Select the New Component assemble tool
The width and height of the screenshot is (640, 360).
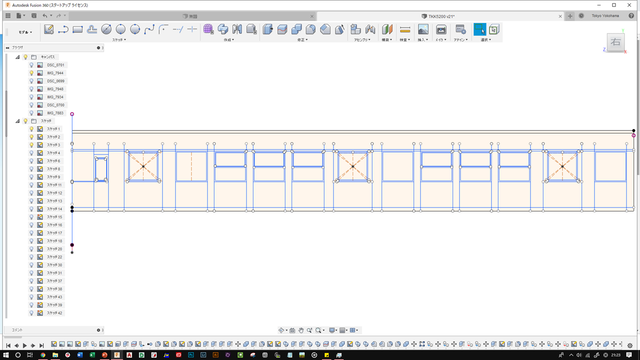point(356,29)
